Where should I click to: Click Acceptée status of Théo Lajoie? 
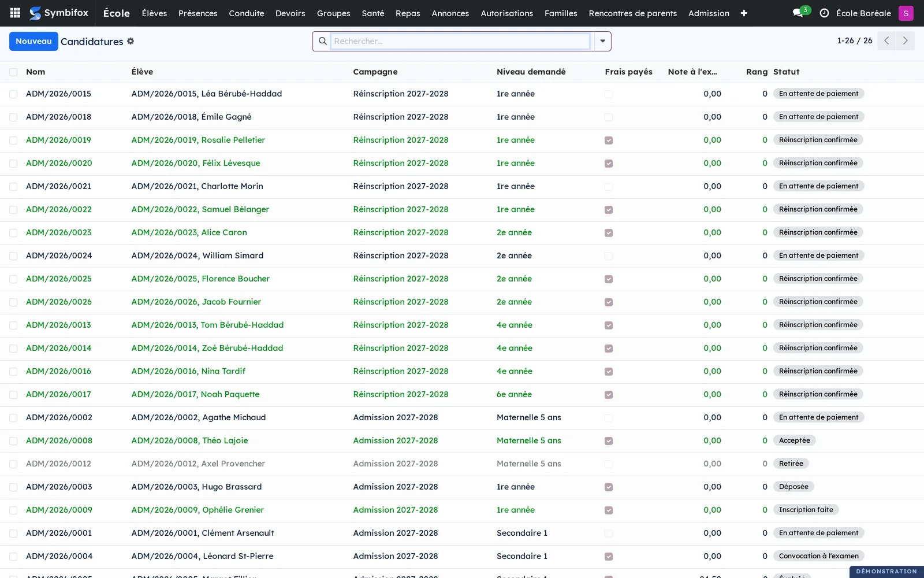coord(794,440)
